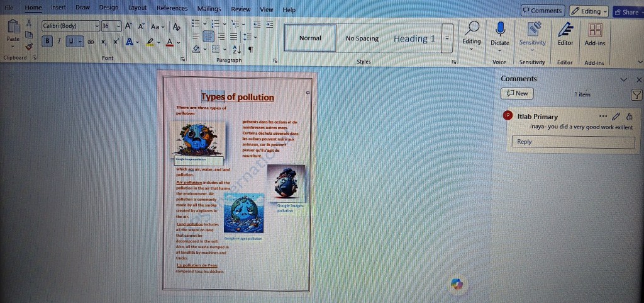This screenshot has width=644, height=303.
Task: Filter comments using the funnel icon
Action: [x=636, y=94]
